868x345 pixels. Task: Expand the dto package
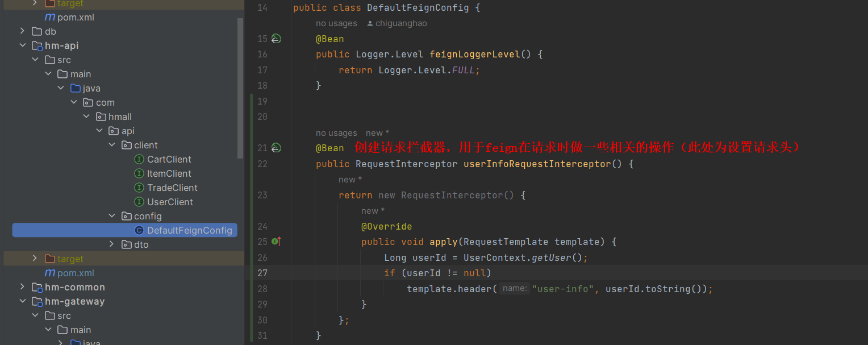tap(112, 244)
